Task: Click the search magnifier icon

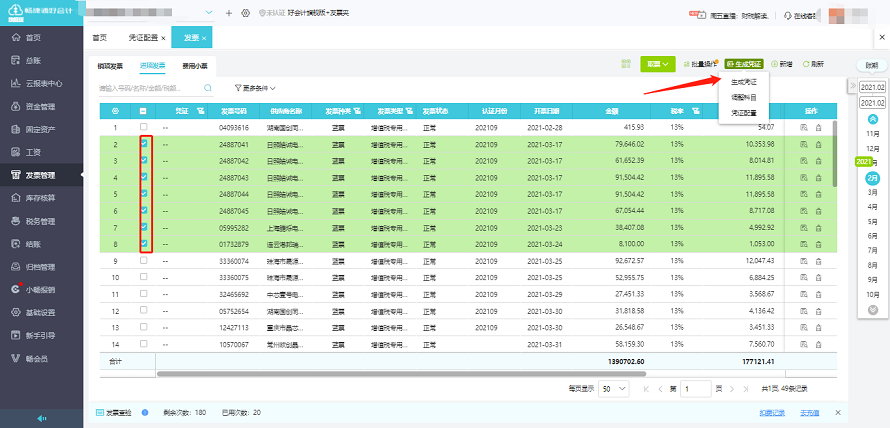Action: coord(208,88)
